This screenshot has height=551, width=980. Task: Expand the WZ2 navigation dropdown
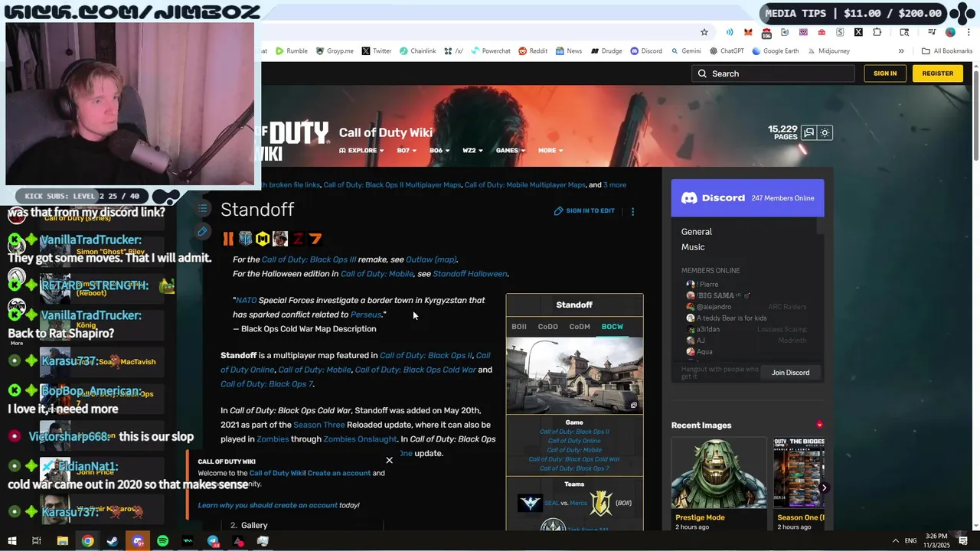[x=472, y=151]
